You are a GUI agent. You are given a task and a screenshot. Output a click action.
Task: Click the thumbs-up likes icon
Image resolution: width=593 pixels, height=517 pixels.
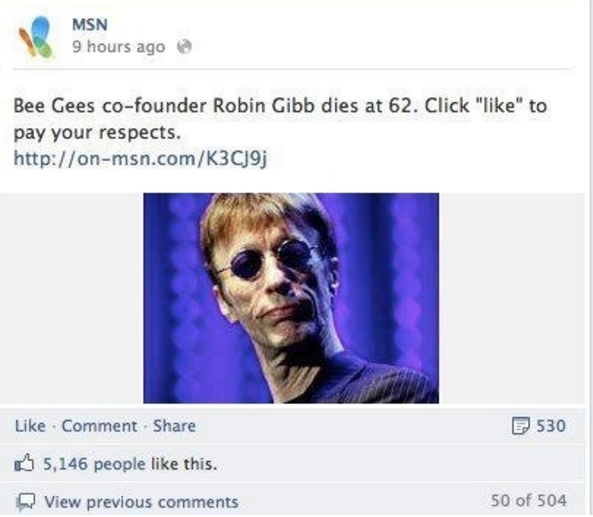[x=24, y=463]
